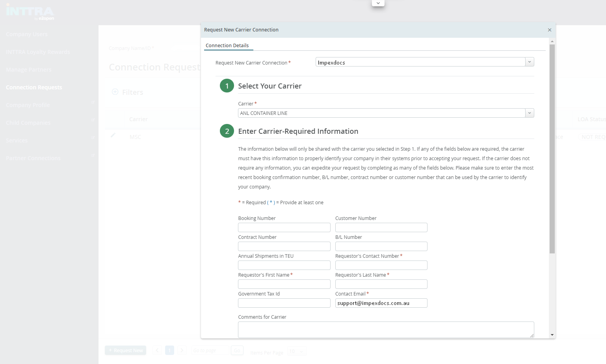Open INTTRA Loyalty Rewards in the sidebar
Viewport: 606px width, 364px height.
coord(38,52)
